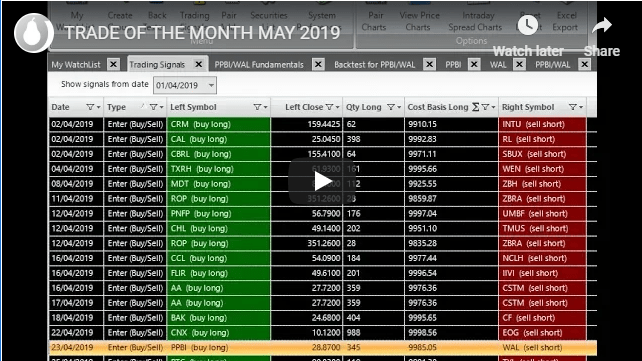Select BAK (buy long) cell

[x=218, y=318]
